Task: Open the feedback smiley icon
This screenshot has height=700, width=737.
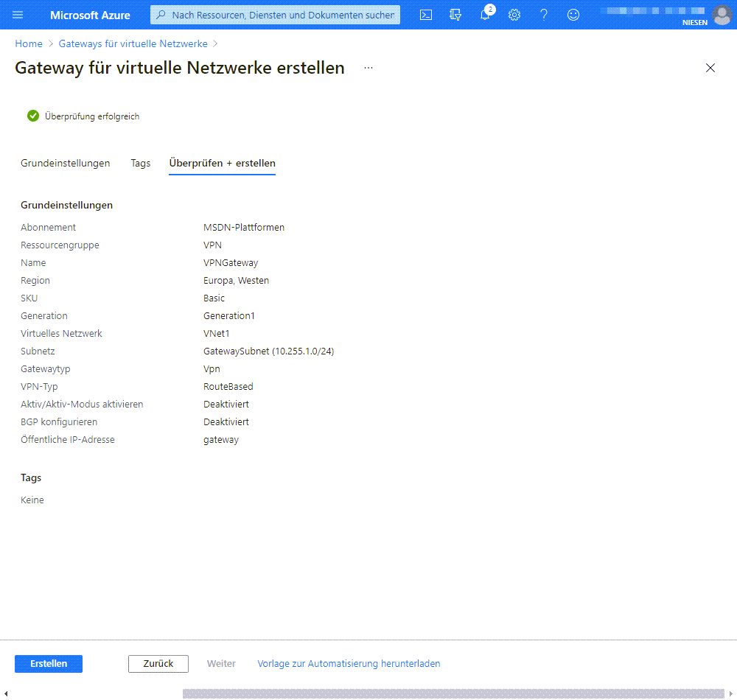Action: (x=573, y=15)
